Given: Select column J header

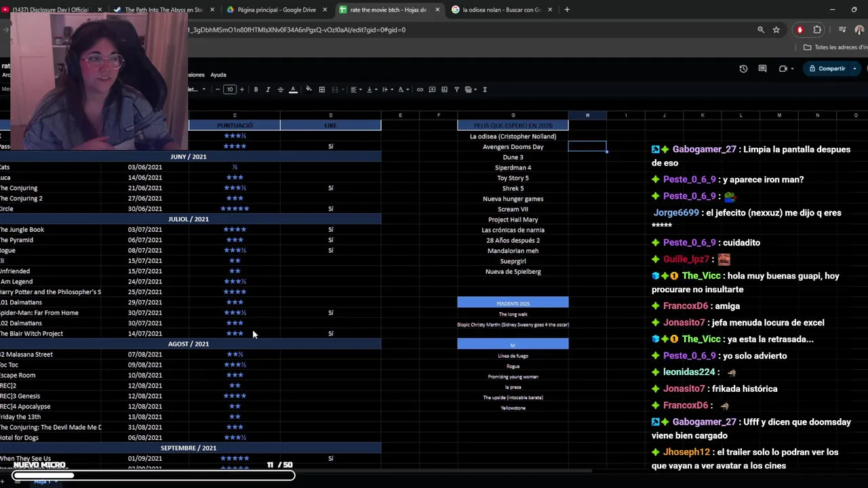Looking at the screenshot, I should pos(664,115).
